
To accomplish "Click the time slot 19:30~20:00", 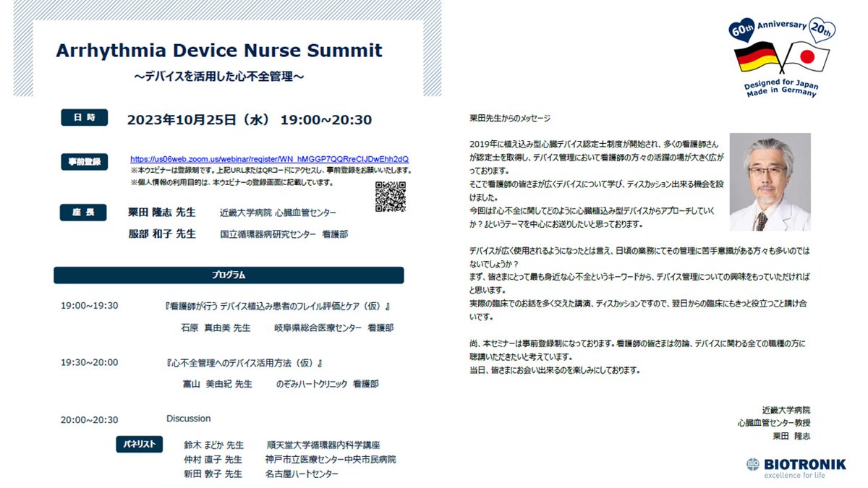I will (x=90, y=362).
